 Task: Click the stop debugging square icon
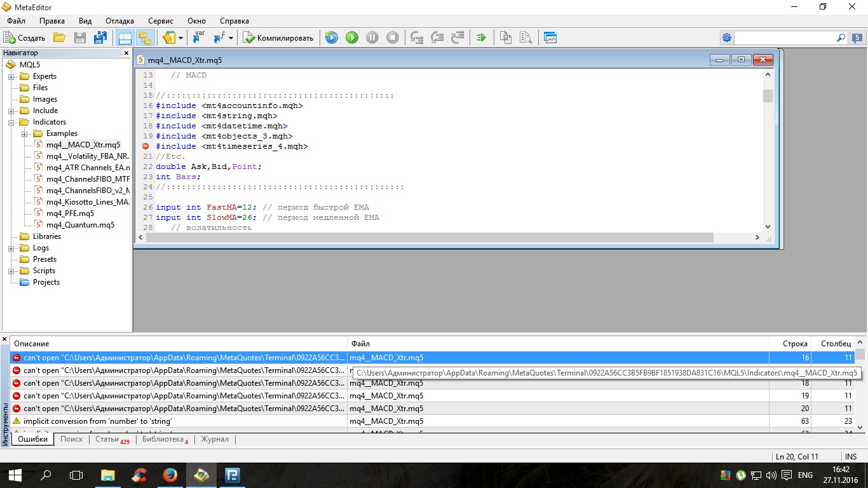click(x=393, y=38)
